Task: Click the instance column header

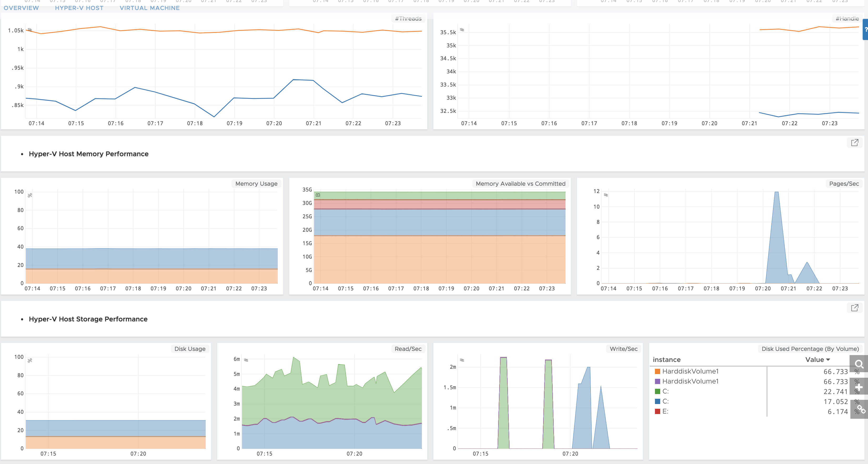Action: tap(667, 360)
